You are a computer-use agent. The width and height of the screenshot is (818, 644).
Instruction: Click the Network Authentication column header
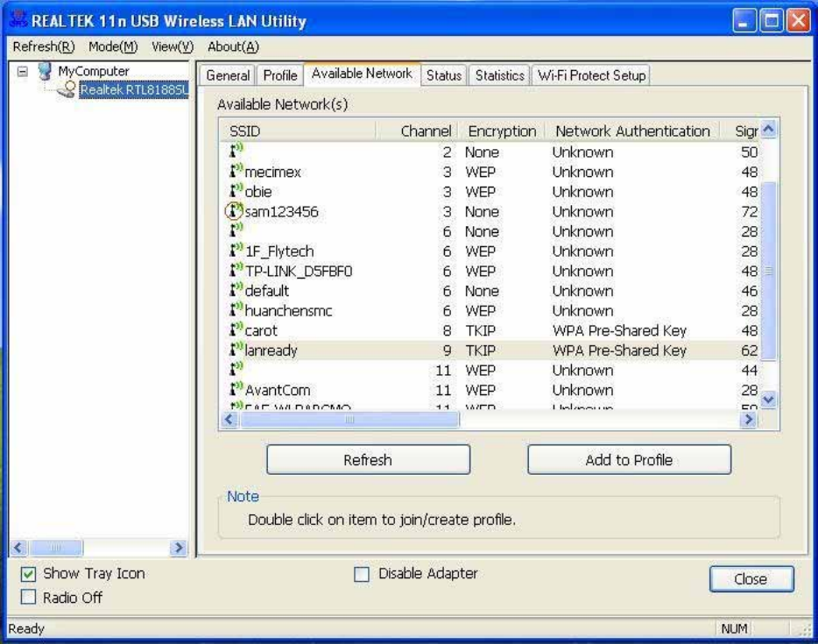(631, 131)
